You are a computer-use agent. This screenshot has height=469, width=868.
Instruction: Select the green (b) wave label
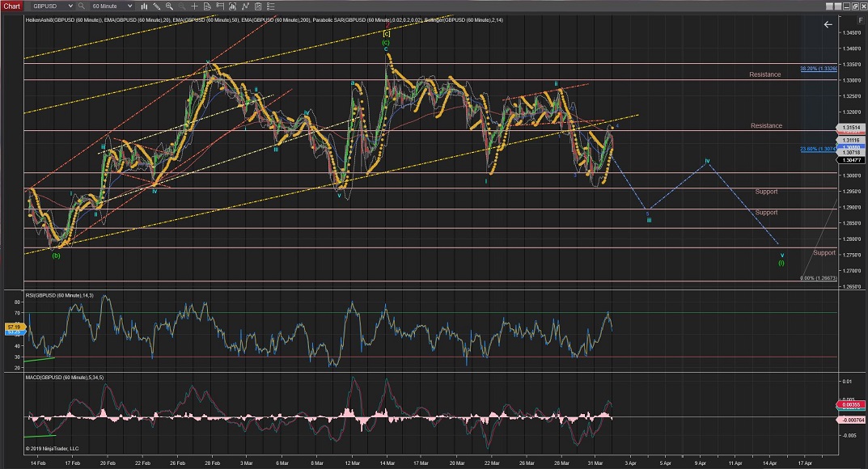(x=56, y=256)
